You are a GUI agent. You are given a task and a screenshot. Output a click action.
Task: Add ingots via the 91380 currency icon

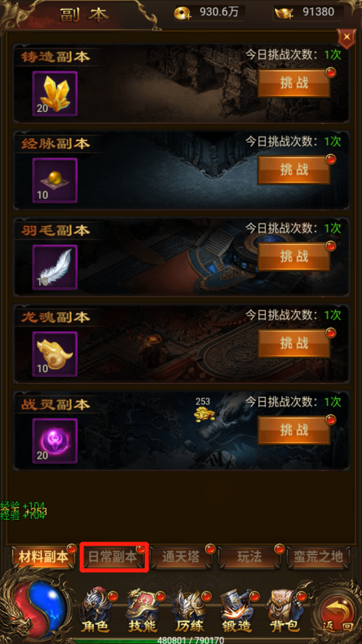click(283, 13)
